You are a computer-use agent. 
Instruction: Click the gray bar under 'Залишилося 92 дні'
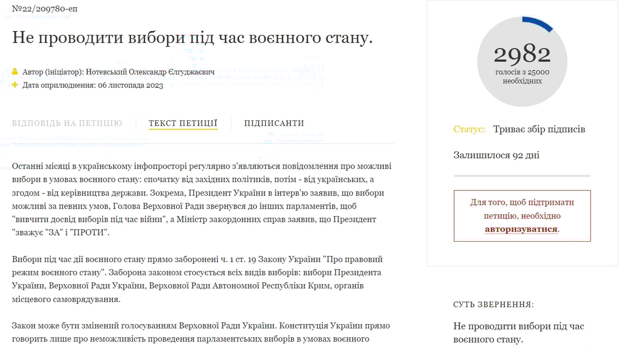(522, 176)
